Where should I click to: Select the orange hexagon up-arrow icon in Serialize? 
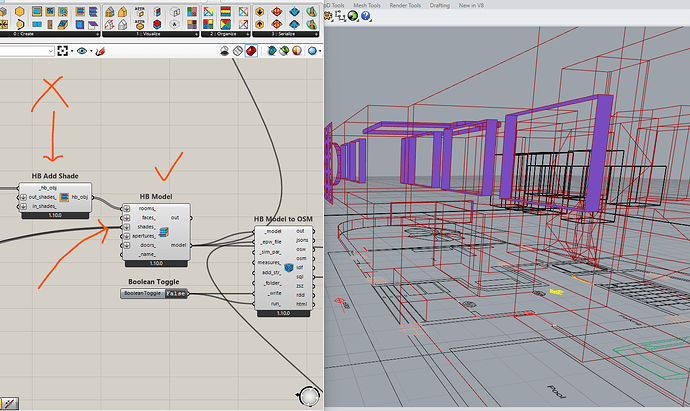(260, 24)
